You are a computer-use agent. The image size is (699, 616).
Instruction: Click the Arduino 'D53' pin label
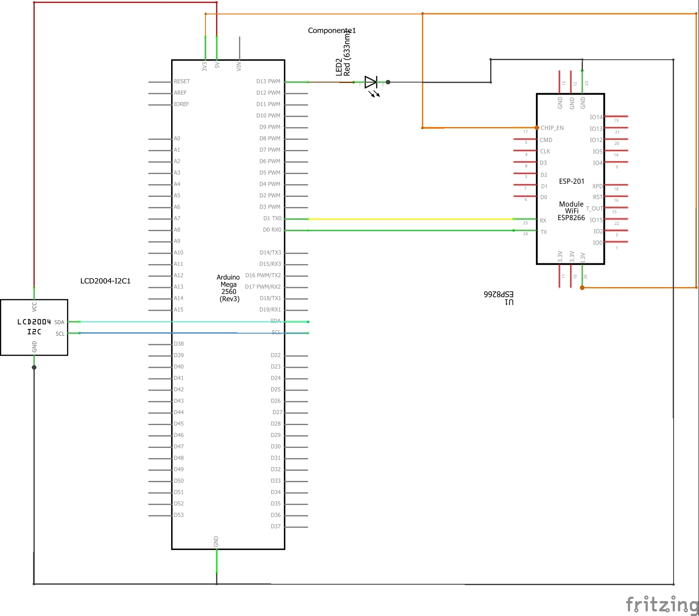coord(179,515)
